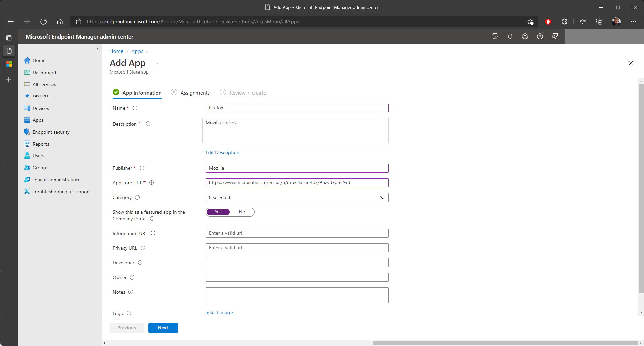This screenshot has height=346, width=644.
Task: Open Dashboard from the sidebar
Action: [44, 73]
